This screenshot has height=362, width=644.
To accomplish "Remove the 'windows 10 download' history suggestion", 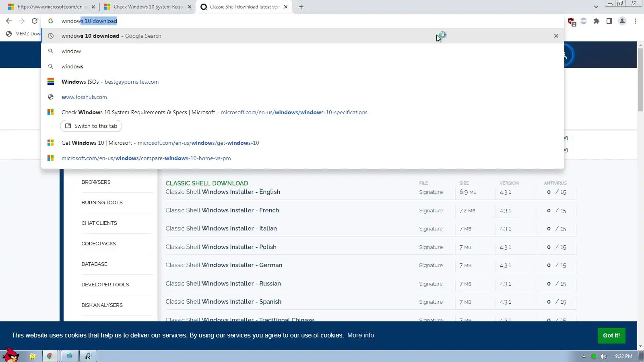I will (x=556, y=36).
